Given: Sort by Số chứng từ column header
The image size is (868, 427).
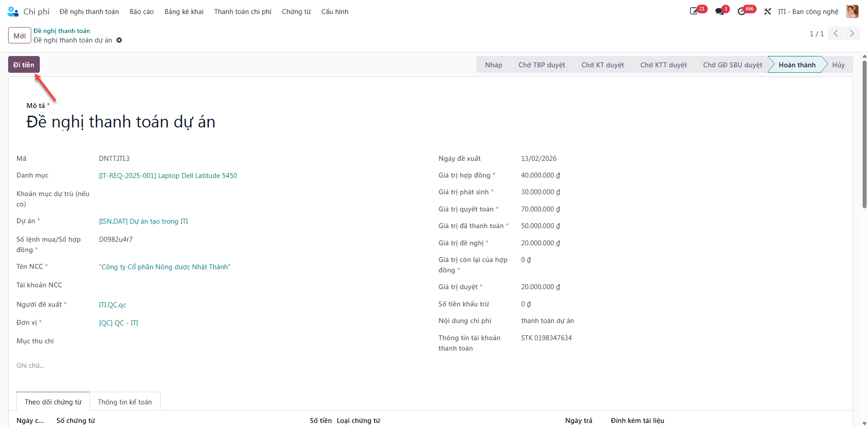Looking at the screenshot, I should (75, 421).
